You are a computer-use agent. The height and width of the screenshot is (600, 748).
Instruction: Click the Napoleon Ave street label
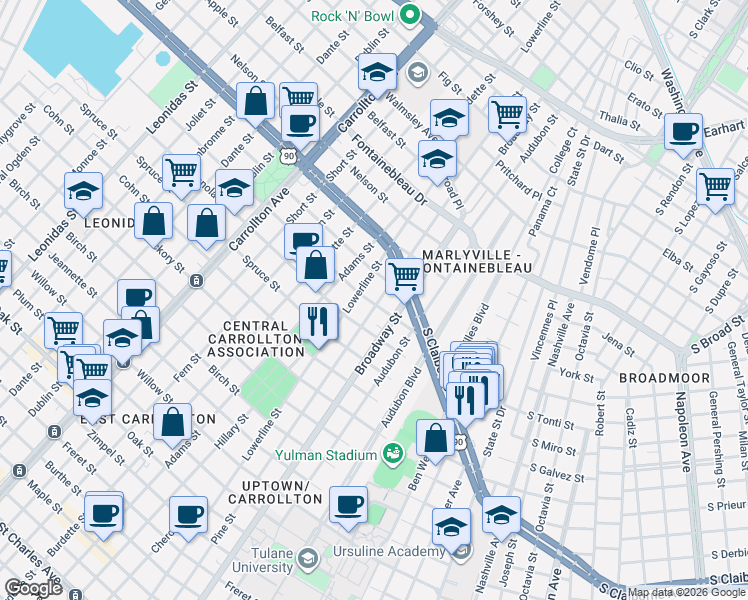pyautogui.click(x=683, y=432)
